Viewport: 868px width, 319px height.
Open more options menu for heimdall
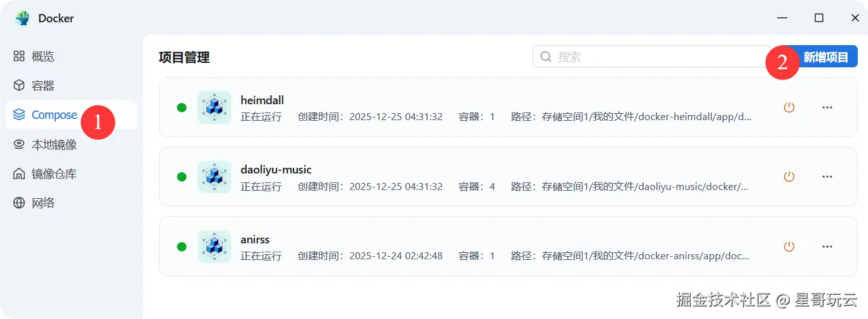pyautogui.click(x=827, y=107)
